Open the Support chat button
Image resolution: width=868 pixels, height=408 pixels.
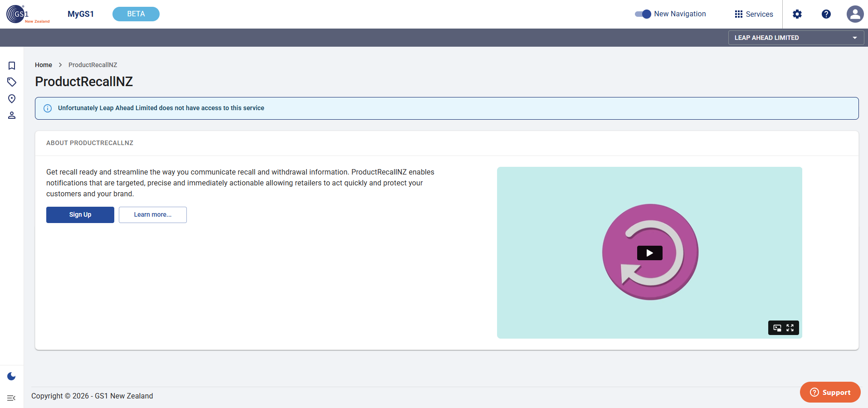[x=830, y=392]
